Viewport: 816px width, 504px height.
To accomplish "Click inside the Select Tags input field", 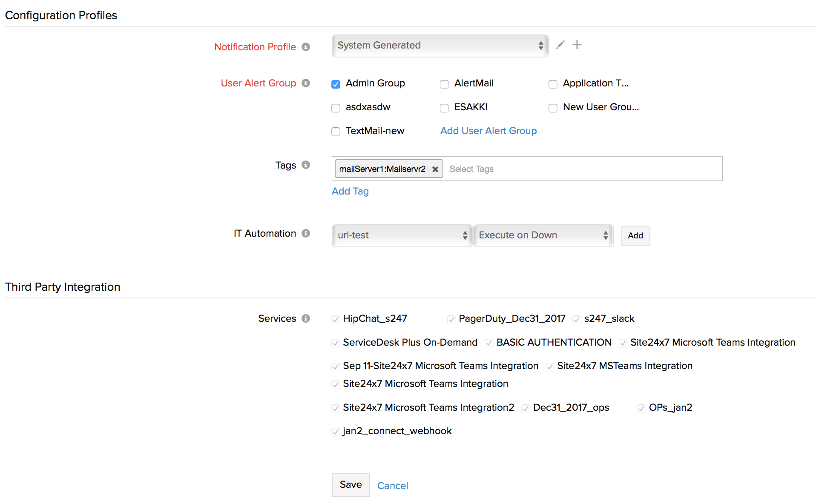I will pos(579,169).
